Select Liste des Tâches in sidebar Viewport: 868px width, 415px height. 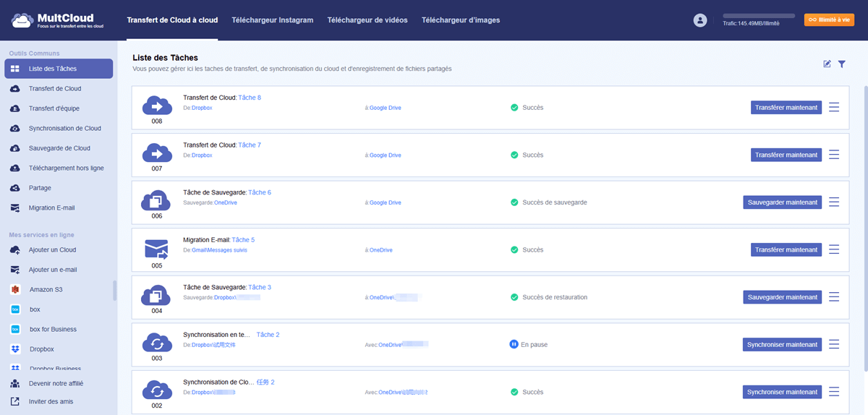(59, 69)
